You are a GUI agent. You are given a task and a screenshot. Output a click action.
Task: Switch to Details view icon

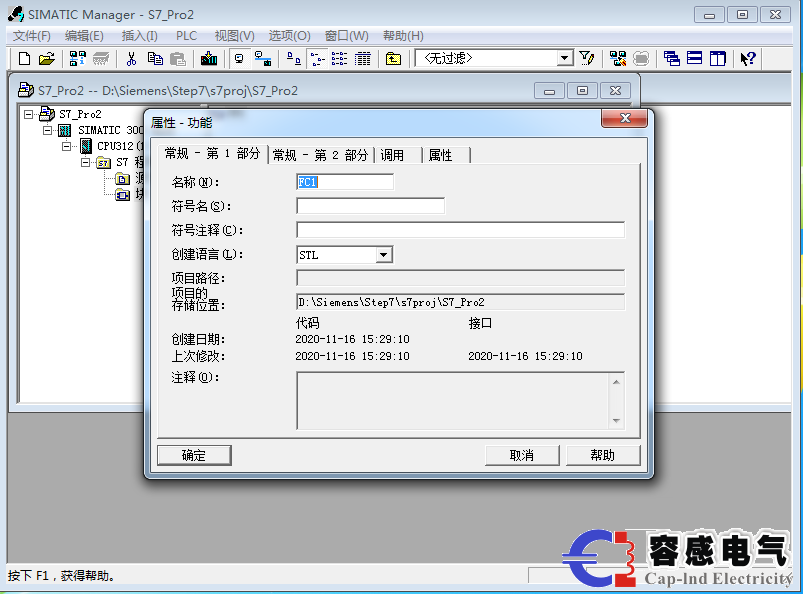click(x=363, y=59)
